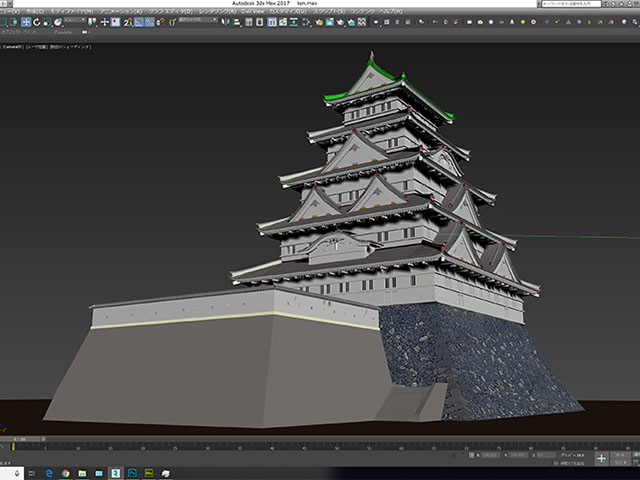Viewport: 640px width, 480px height.
Task: Select the Scale tool in main toolbar
Action: pos(46,22)
